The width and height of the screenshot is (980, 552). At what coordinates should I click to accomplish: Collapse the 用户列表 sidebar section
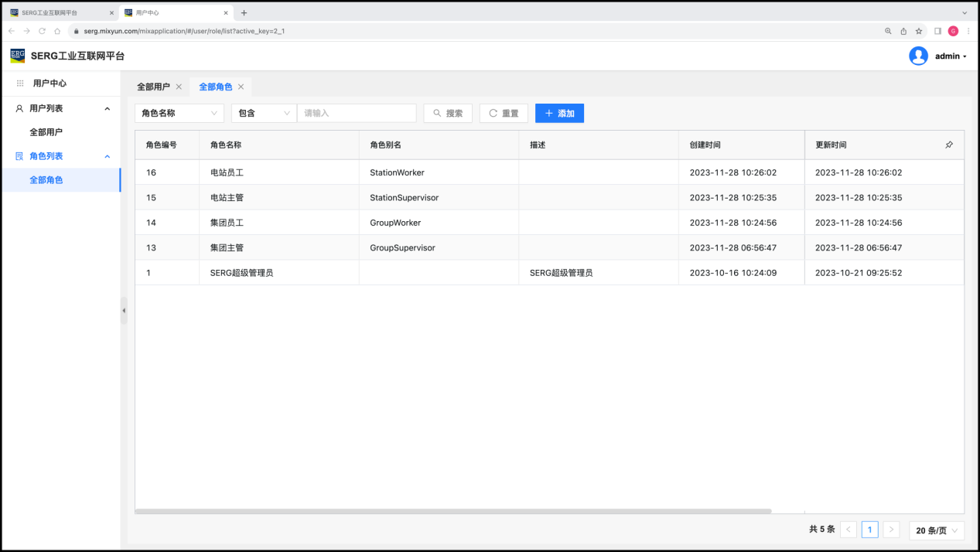(108, 109)
